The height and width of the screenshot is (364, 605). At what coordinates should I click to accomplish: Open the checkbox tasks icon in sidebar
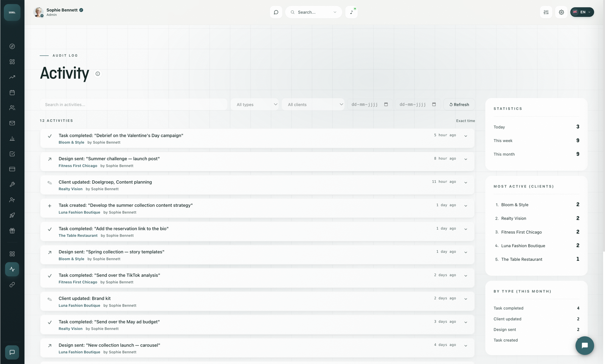[12, 154]
